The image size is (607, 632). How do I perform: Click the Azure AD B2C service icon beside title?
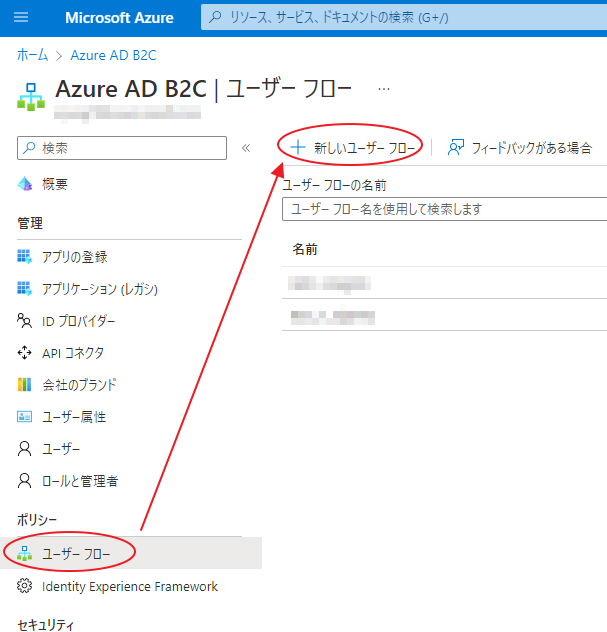31,97
